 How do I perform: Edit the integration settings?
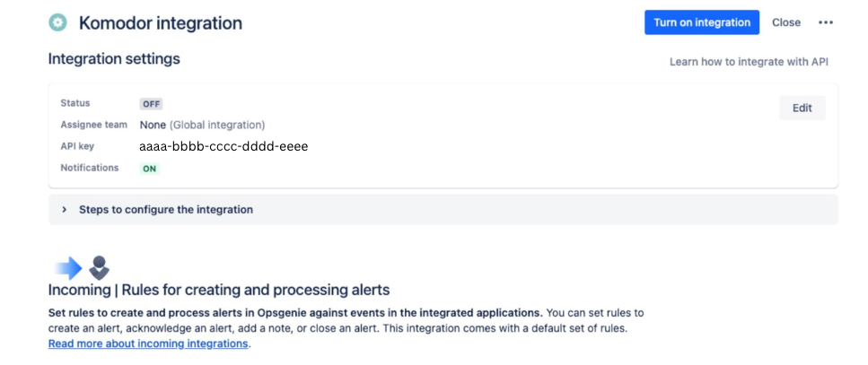tap(802, 108)
